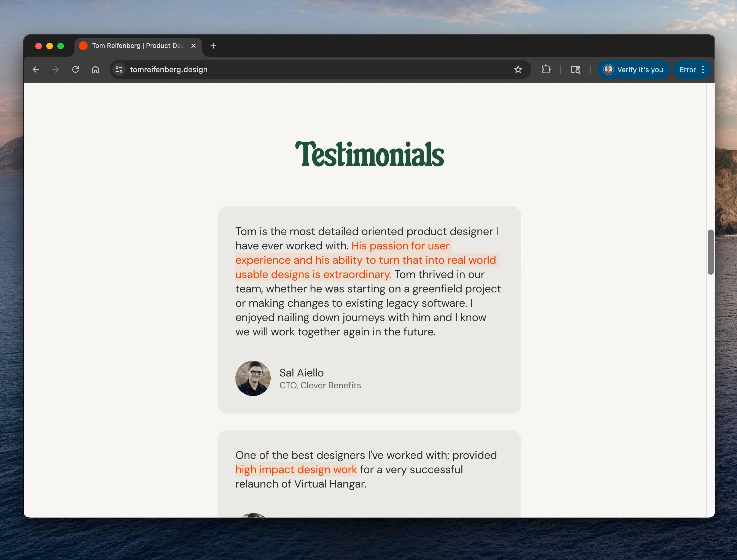737x560 pixels.
Task: Select the Tom Reifenberg tab
Action: (x=137, y=46)
